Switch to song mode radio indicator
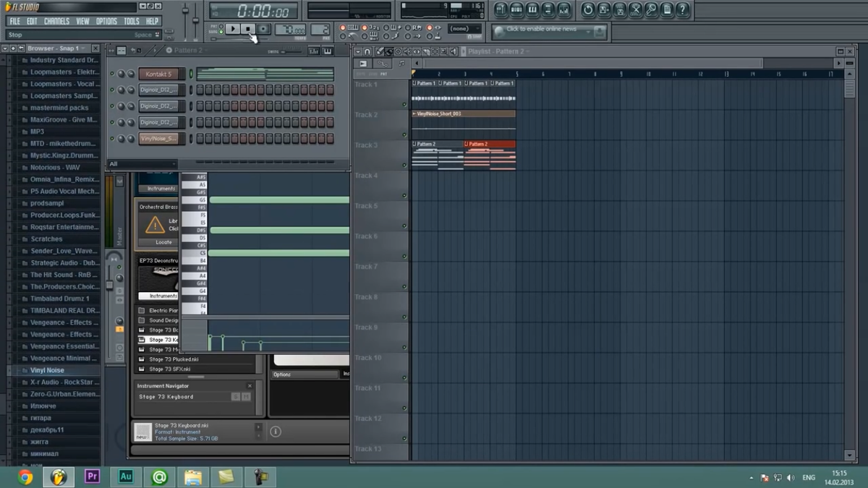This screenshot has width=868, height=488. tap(221, 32)
